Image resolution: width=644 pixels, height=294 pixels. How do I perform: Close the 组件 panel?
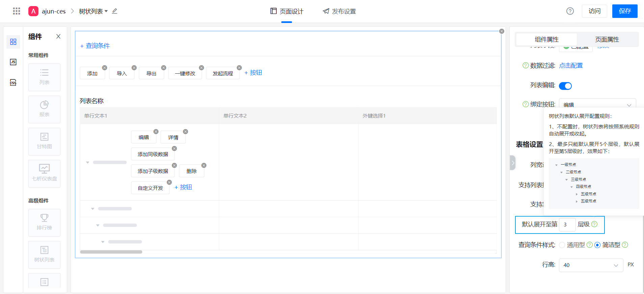click(x=58, y=36)
